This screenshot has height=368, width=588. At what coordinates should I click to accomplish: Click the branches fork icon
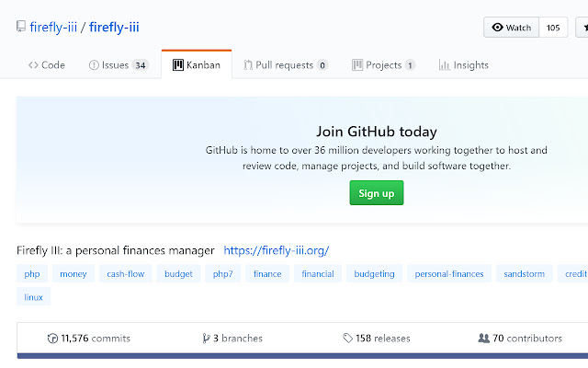pyautogui.click(x=206, y=339)
